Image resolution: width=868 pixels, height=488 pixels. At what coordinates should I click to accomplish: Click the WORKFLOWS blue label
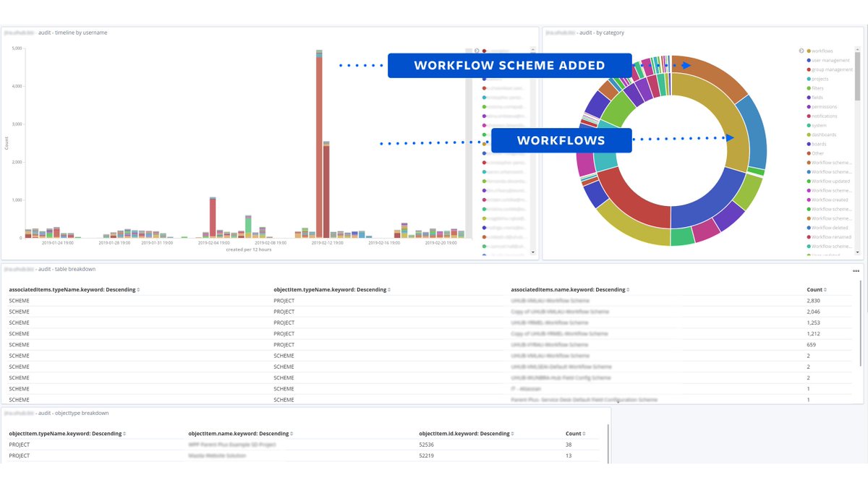pyautogui.click(x=561, y=140)
